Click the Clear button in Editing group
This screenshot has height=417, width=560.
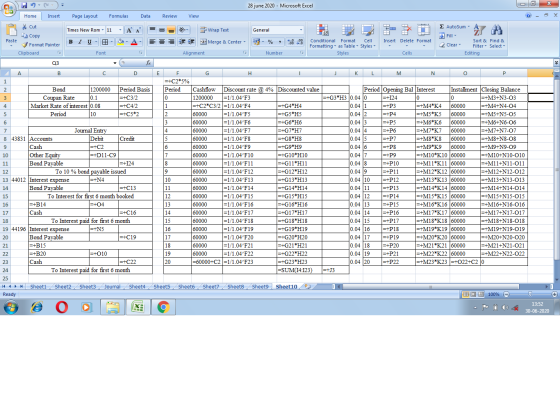(450, 45)
